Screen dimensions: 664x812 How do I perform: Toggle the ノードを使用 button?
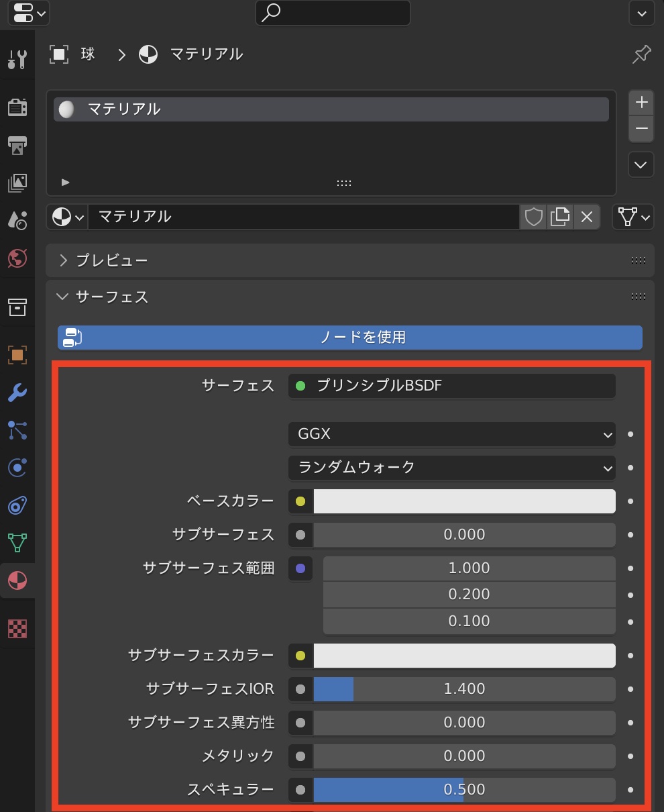[x=349, y=338]
